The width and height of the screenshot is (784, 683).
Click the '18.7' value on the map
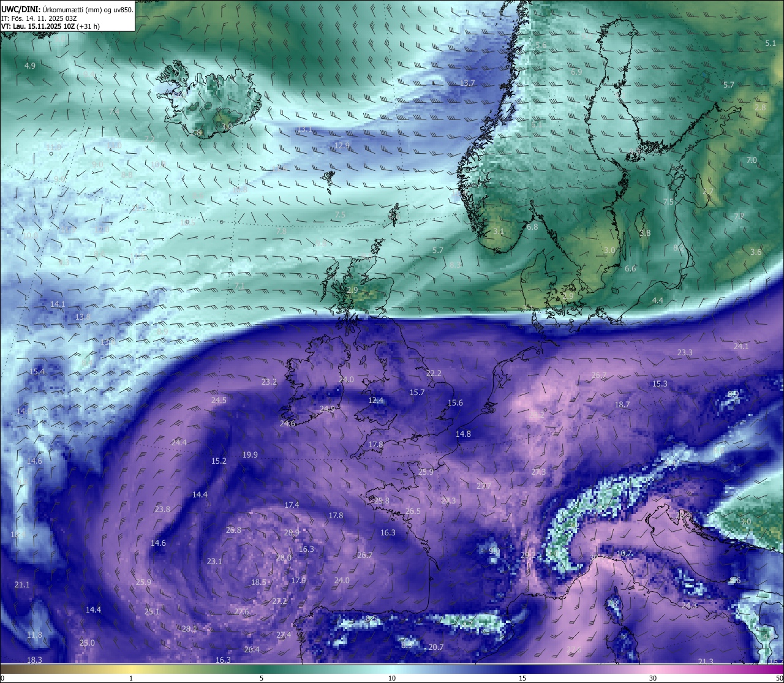(x=622, y=404)
